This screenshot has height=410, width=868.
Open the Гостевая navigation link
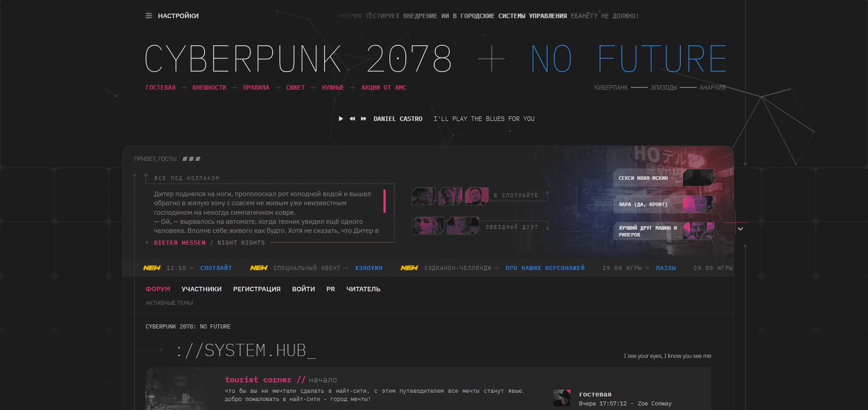[x=160, y=87]
